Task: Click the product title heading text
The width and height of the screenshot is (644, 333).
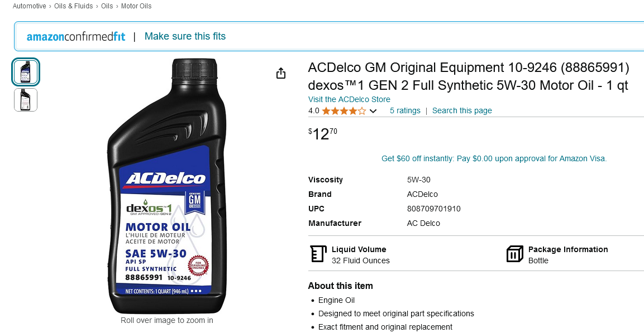Action: pyautogui.click(x=469, y=76)
